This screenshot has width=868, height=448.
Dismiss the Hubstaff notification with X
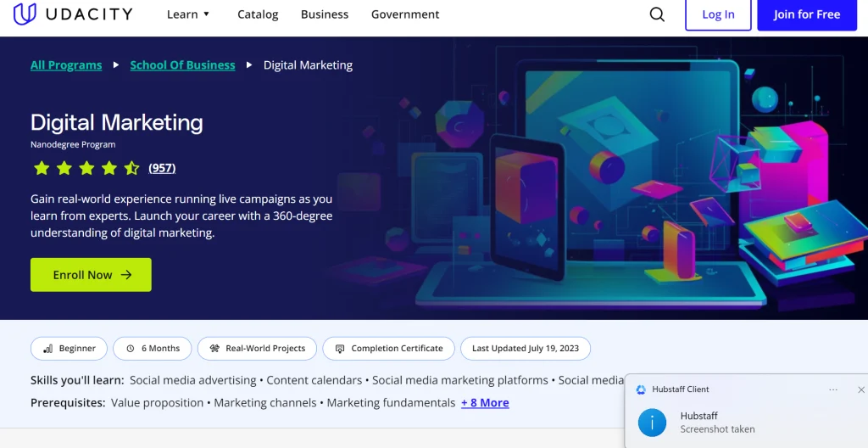[861, 389]
